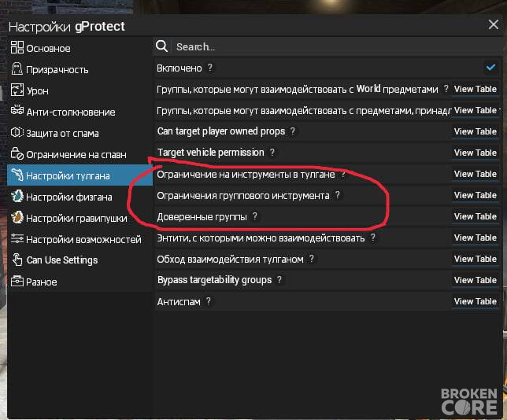
Task: Click help icon for Энтити взаимодействовать row
Action: coord(373,238)
